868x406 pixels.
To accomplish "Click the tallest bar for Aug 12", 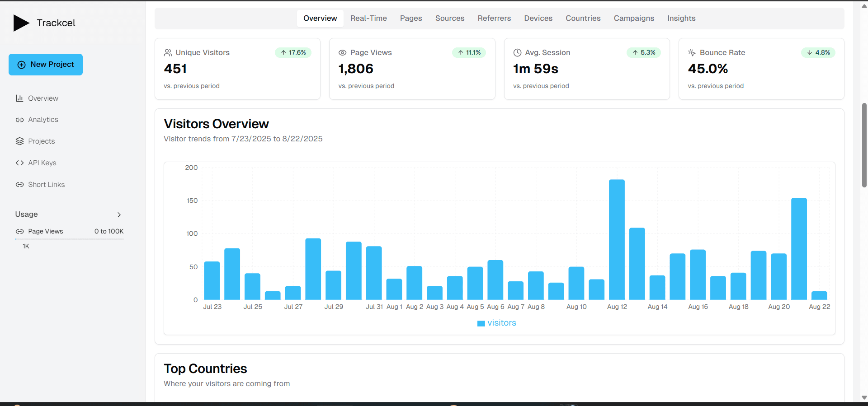I will point(617,239).
